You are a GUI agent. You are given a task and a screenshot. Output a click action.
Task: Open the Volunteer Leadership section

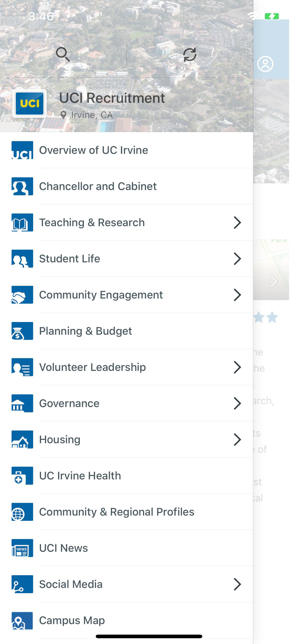126,367
